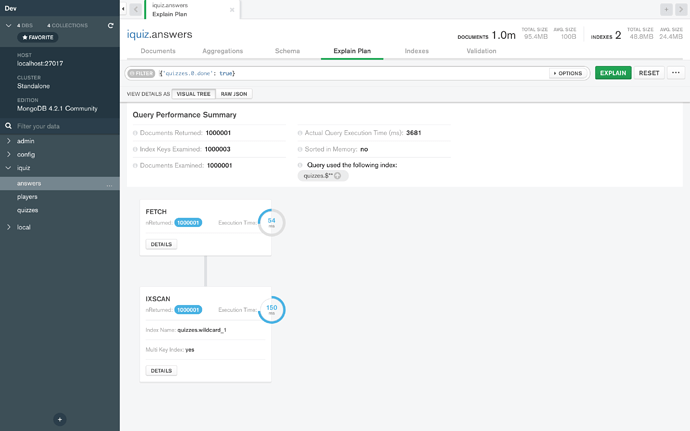Expand query Options dropdown
690x431 pixels.
(568, 73)
